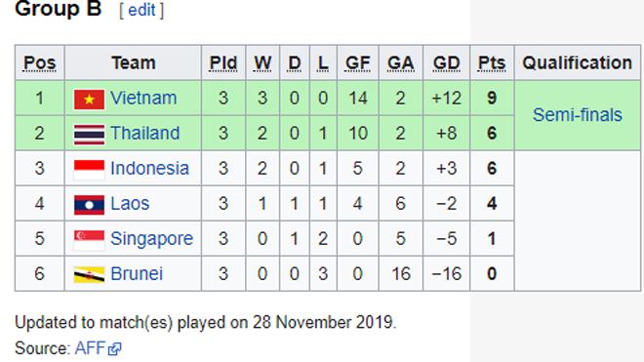Viewport: 644px width, 362px height.
Task: Click the external link icon beside AFF
Action: click(x=114, y=349)
